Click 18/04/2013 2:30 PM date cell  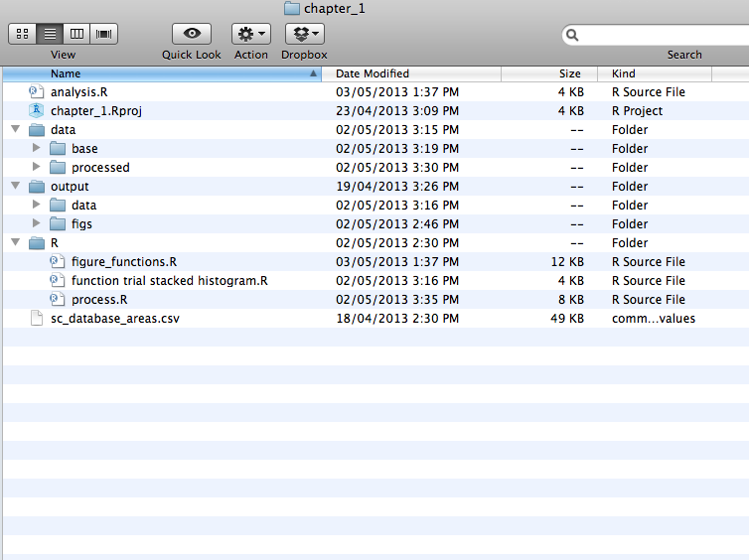pyautogui.click(x=397, y=319)
